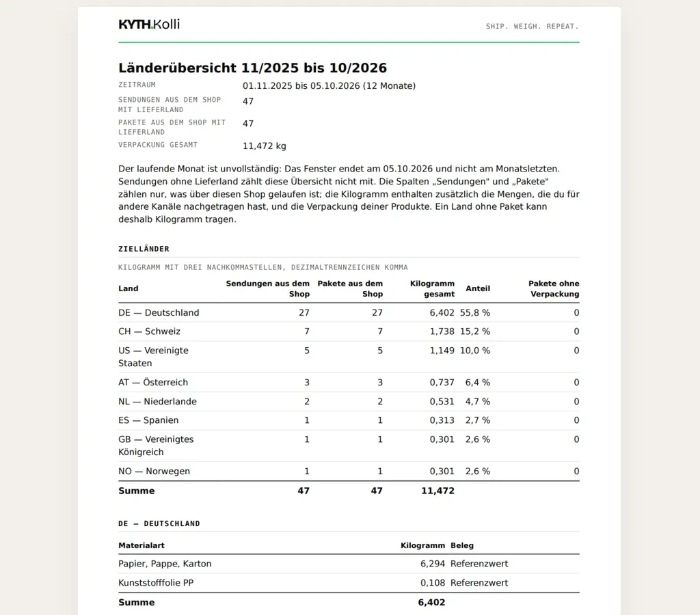Screen dimensions: 700x615
Task: Click the Niederlande kilogram value '0,531'
Action: point(442,401)
